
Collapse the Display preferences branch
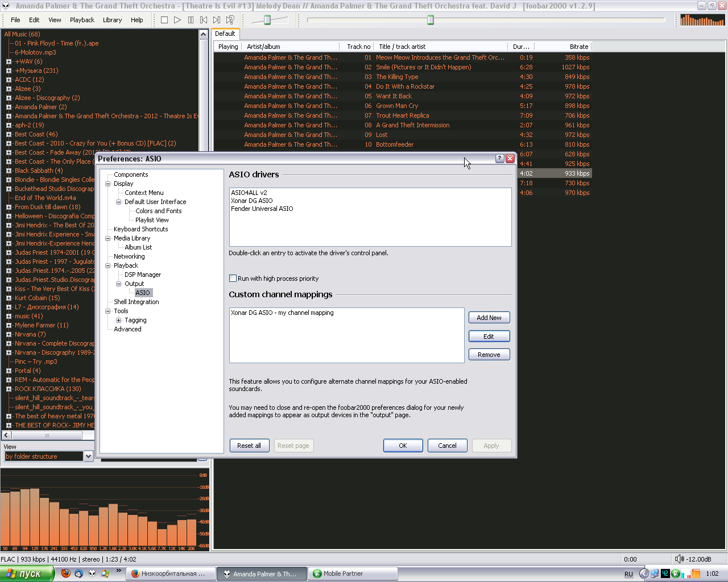click(x=108, y=184)
